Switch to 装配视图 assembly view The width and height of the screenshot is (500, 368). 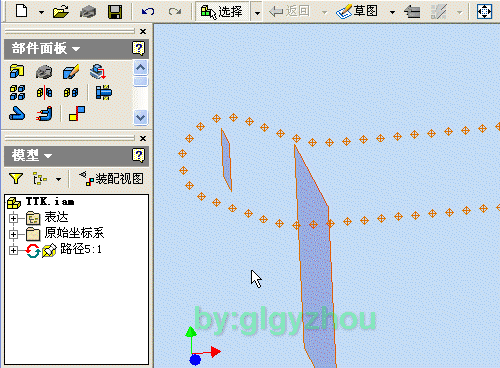point(112,179)
